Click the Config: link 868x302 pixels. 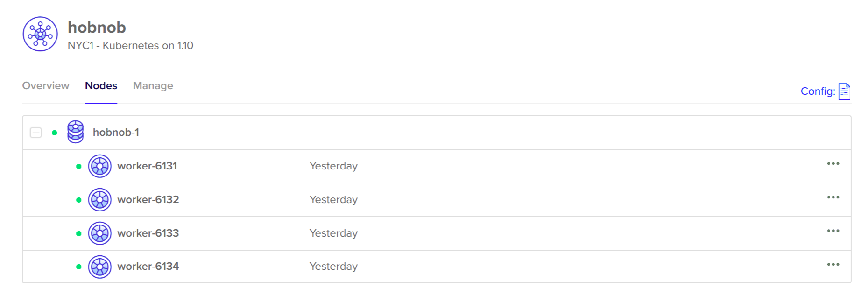818,91
